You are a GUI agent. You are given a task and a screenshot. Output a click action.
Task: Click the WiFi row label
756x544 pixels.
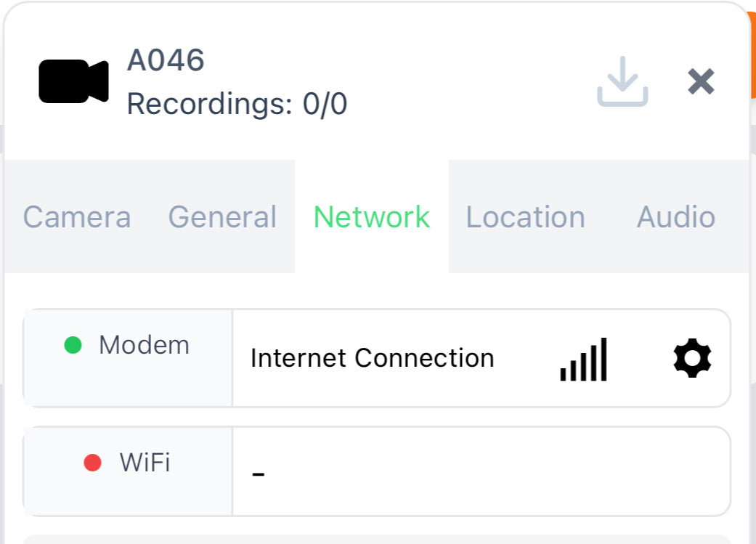[x=145, y=462]
